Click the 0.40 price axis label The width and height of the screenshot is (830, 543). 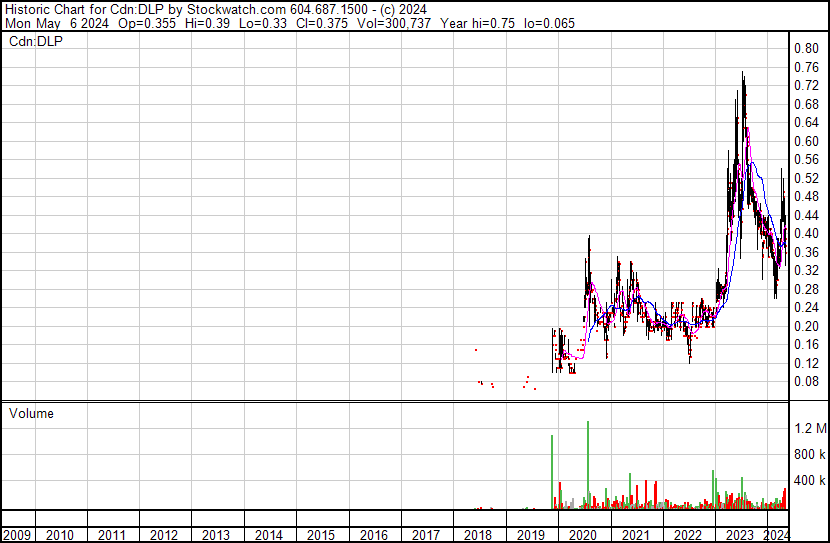(x=806, y=233)
